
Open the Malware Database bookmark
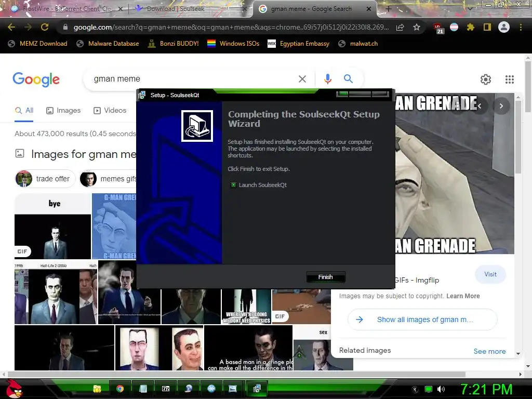pos(108,44)
